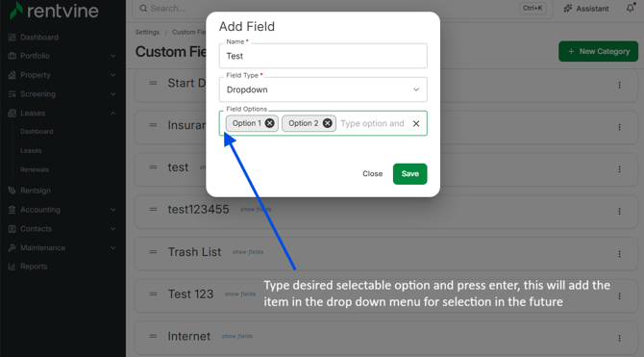Click the search magnifier icon
This screenshot has height=357, width=644.
pyautogui.click(x=143, y=9)
